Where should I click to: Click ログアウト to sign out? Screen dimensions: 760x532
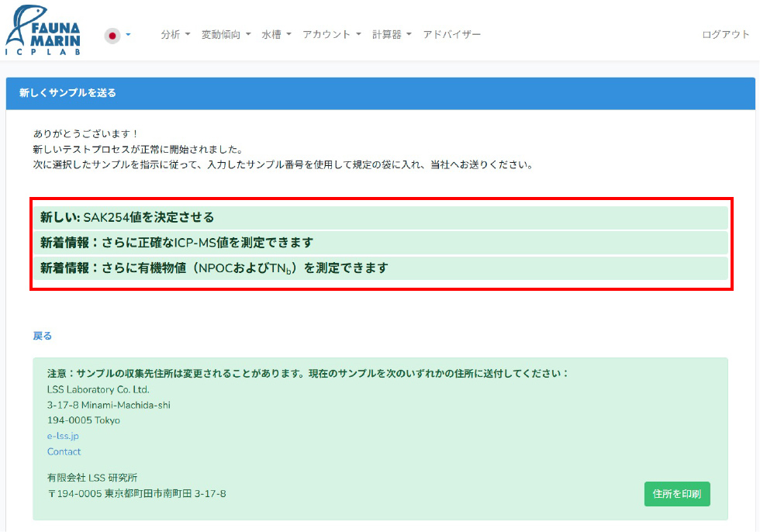[x=725, y=35]
